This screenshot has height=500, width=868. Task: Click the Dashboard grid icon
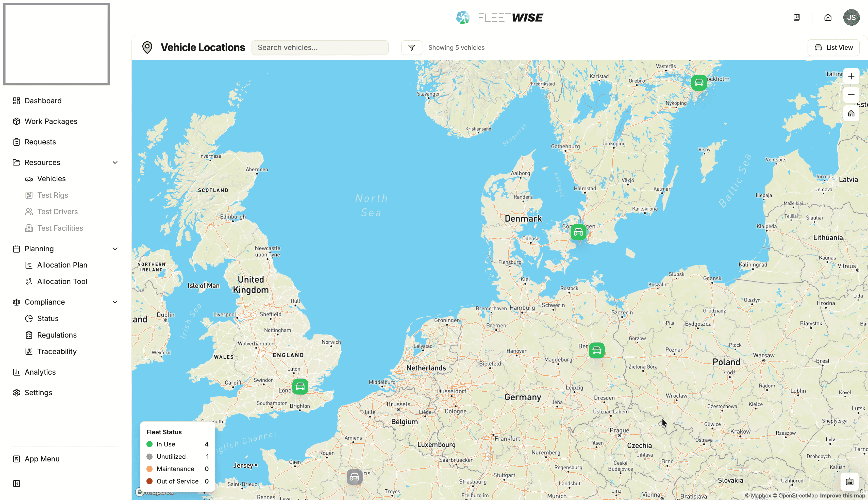[x=16, y=101]
